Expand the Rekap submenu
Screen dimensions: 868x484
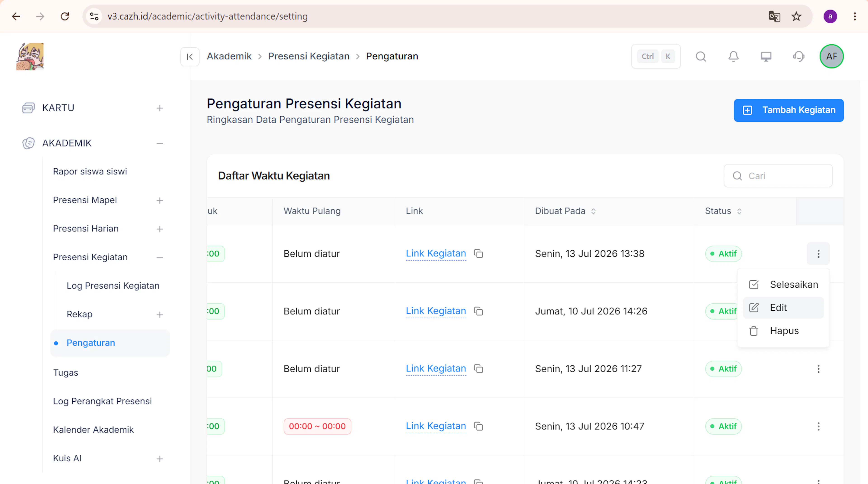point(160,315)
